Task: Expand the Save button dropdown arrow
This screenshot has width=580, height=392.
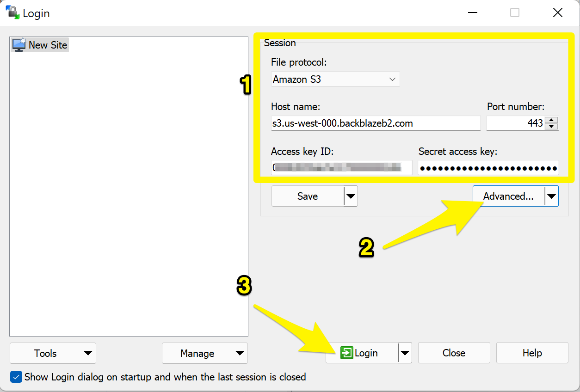Action: pyautogui.click(x=351, y=196)
